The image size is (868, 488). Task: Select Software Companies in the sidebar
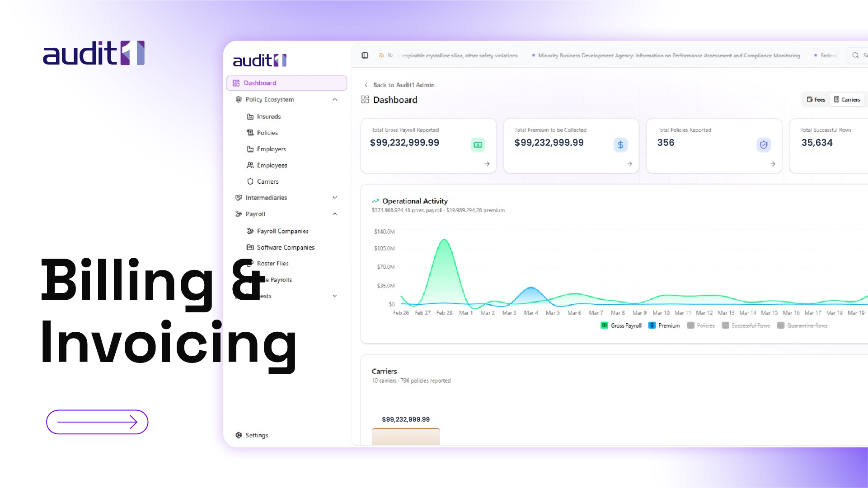pos(285,247)
